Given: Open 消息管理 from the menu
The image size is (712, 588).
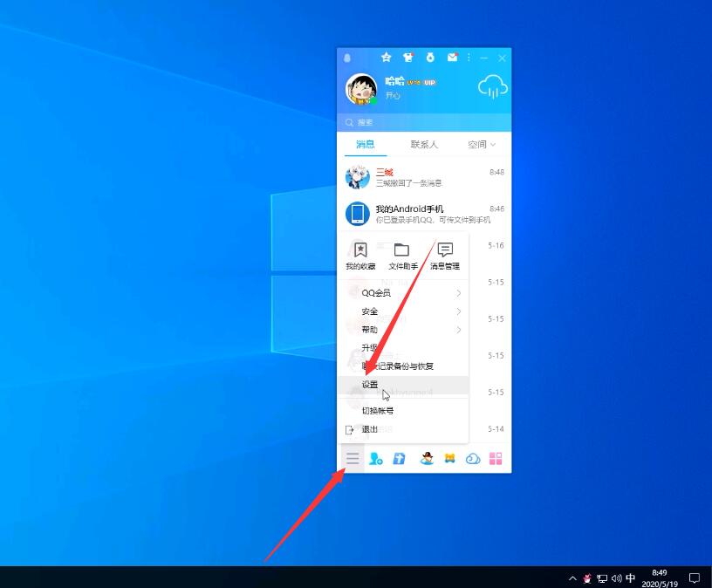Looking at the screenshot, I should [x=445, y=256].
